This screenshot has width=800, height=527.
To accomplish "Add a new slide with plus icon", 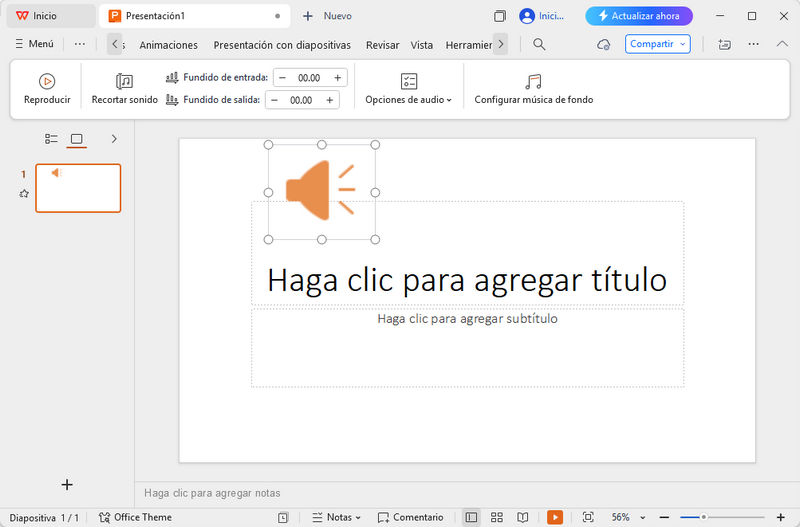I will point(67,485).
